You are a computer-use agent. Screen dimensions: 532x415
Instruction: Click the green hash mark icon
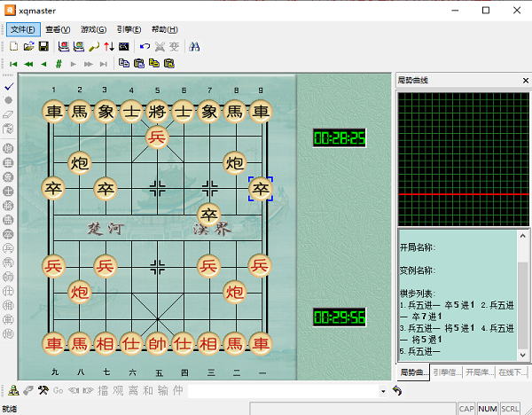pyautogui.click(x=59, y=64)
